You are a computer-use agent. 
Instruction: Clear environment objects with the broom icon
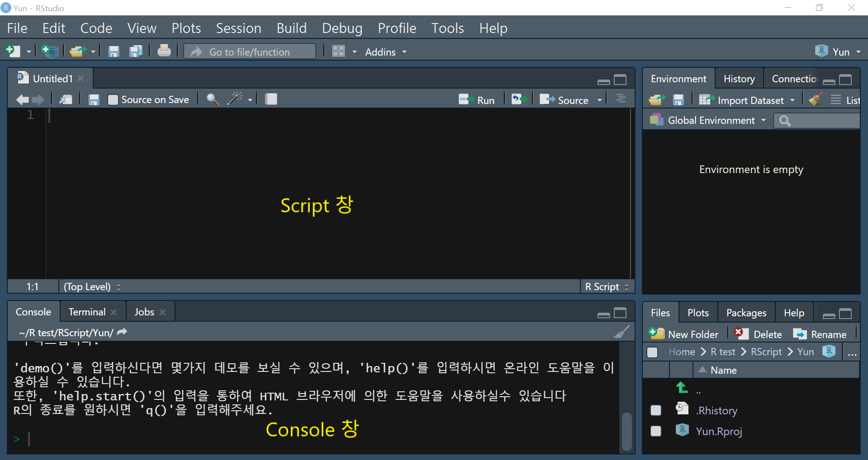click(x=816, y=99)
